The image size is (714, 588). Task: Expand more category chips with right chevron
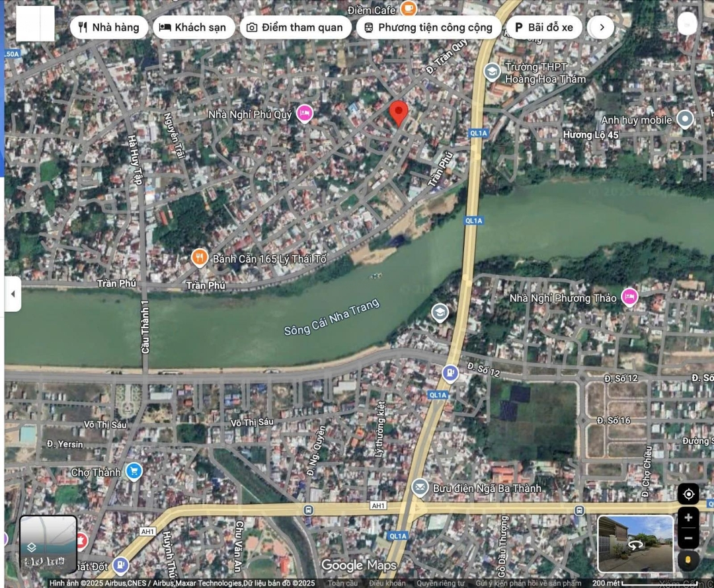pos(601,28)
